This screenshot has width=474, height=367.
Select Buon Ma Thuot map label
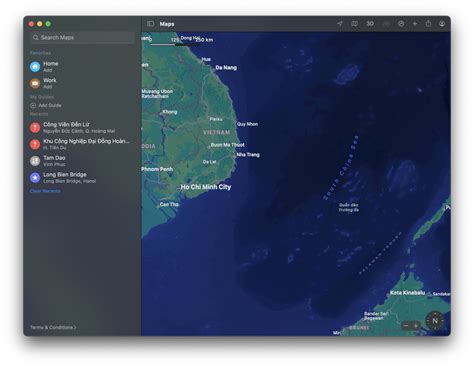[228, 145]
